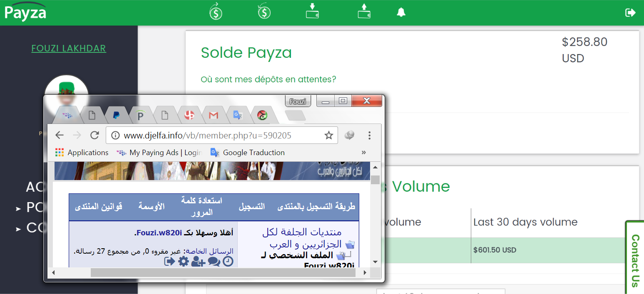The height and width of the screenshot is (294, 644).
Task: Click the globe extension icon in Chrome toolbar
Action: tap(350, 135)
